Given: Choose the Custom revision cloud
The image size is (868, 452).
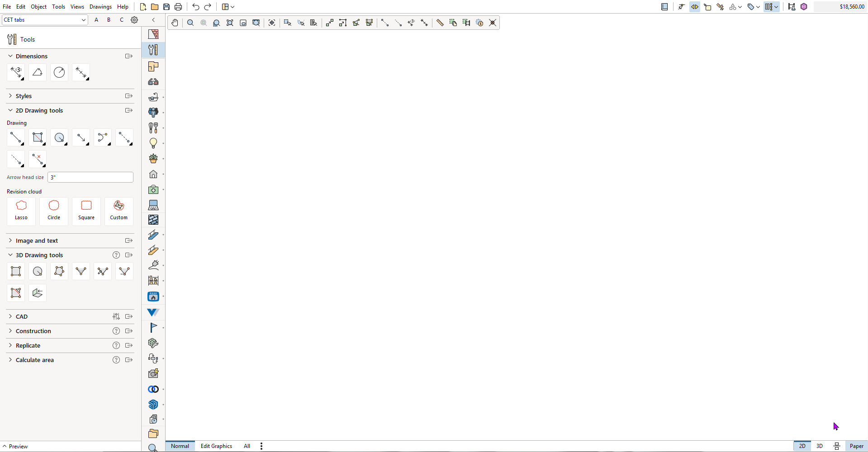Looking at the screenshot, I should (x=119, y=211).
